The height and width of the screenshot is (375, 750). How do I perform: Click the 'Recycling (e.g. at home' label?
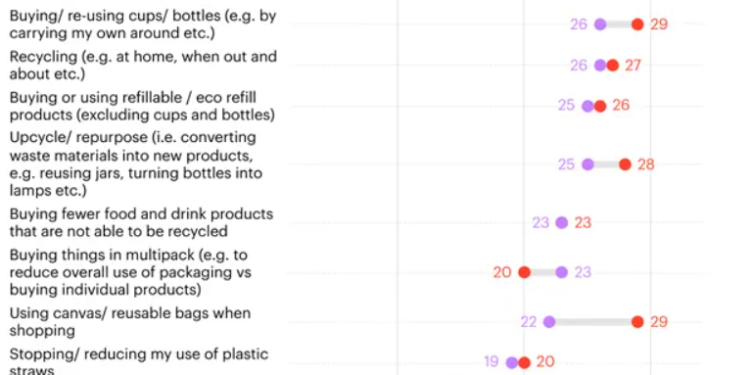[x=143, y=66]
